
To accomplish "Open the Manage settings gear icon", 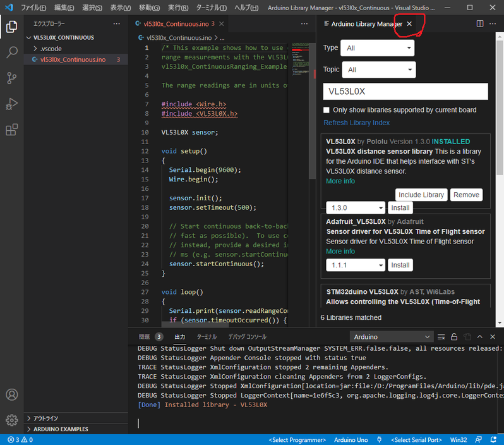I will tap(11, 420).
